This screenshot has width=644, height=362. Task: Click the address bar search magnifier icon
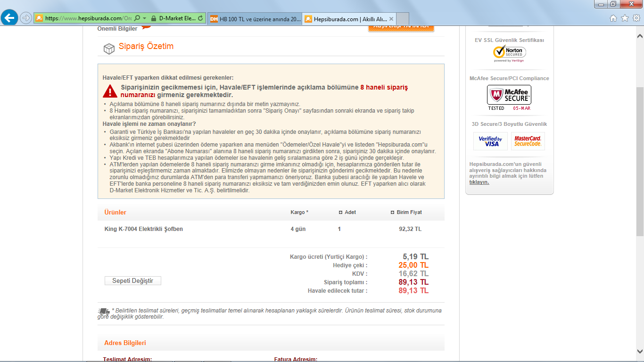point(137,18)
